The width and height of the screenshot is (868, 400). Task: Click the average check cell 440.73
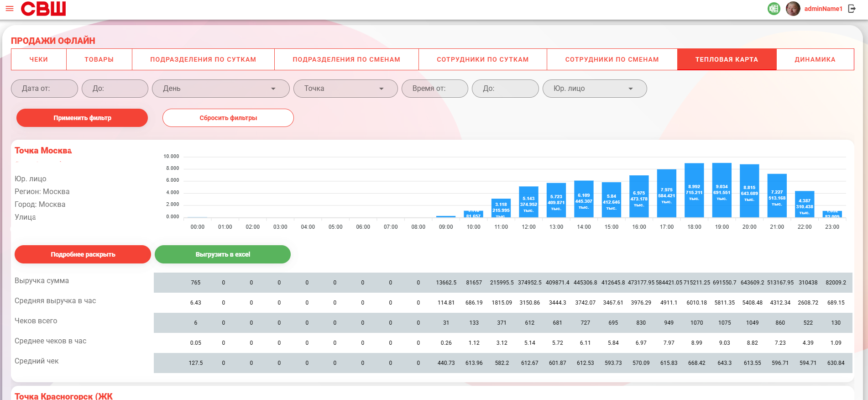click(446, 363)
